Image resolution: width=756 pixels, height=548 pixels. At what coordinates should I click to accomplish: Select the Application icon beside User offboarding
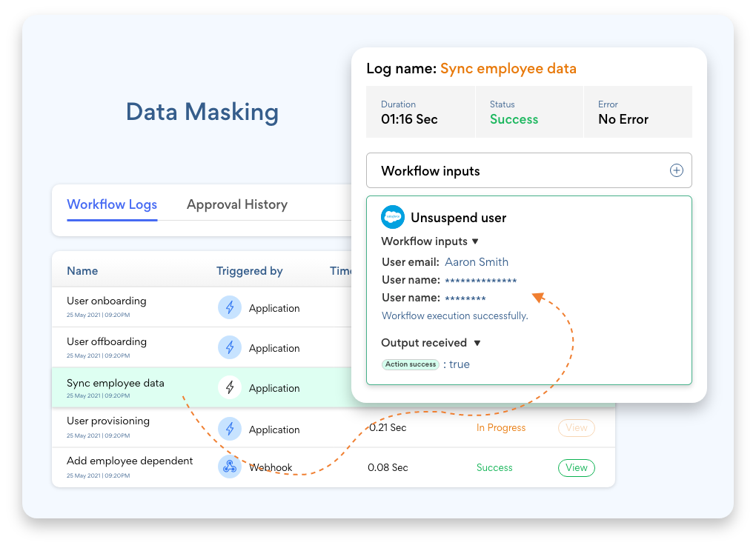[230, 347]
